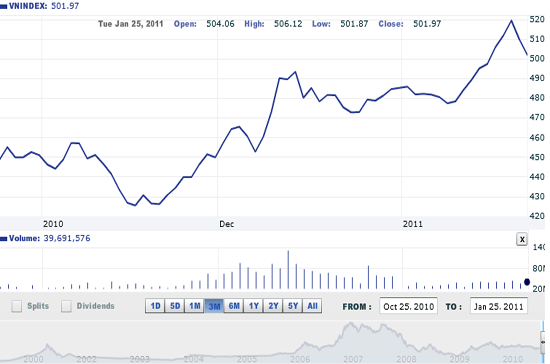The image size is (550, 364).
Task: Select the 5D time range
Action: point(175,306)
